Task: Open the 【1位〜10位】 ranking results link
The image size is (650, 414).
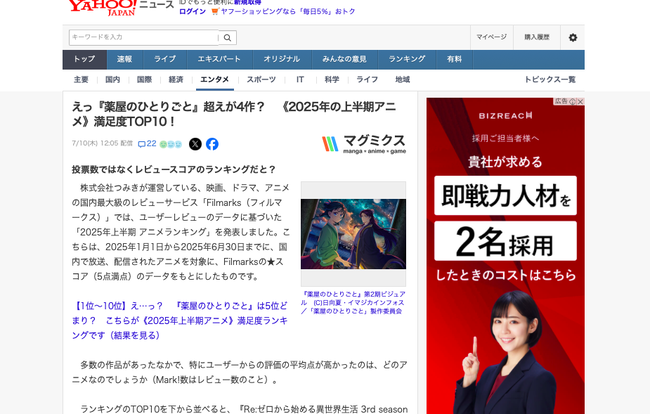Action: click(x=179, y=320)
